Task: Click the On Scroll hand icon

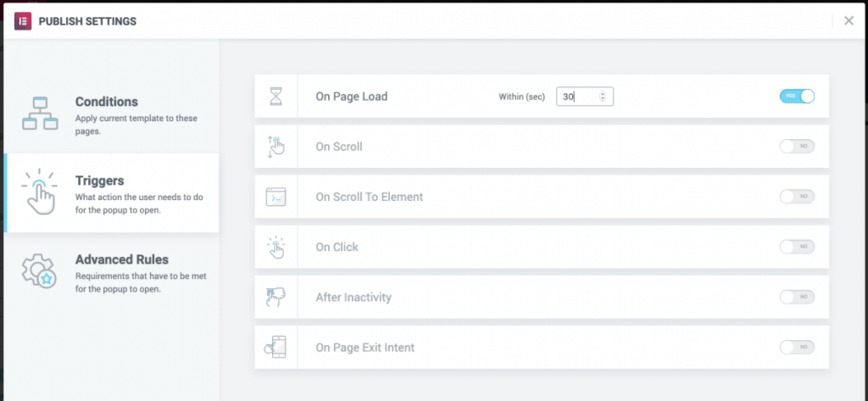Action: click(x=275, y=146)
